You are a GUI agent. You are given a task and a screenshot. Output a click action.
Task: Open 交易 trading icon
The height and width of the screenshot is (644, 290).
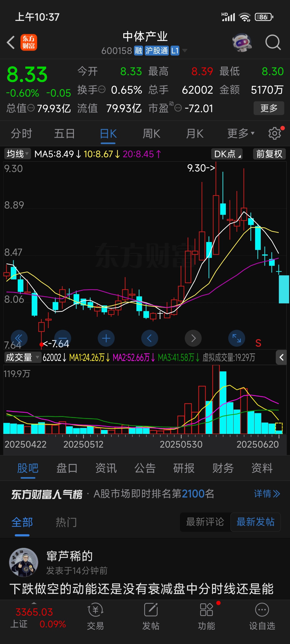pos(95,616)
